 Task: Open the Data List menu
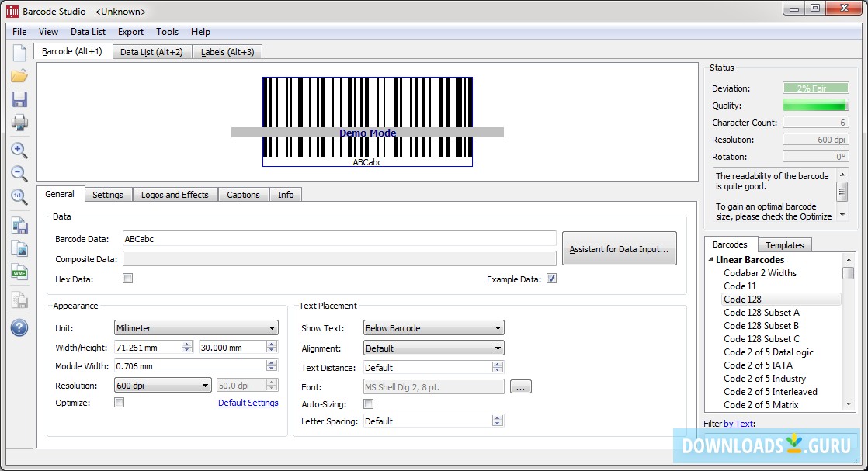[x=88, y=32]
